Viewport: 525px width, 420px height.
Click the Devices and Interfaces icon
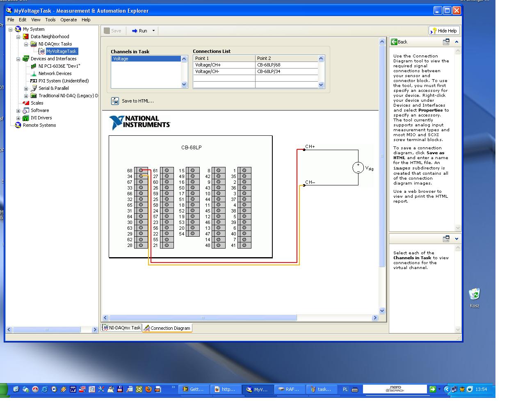click(x=26, y=59)
